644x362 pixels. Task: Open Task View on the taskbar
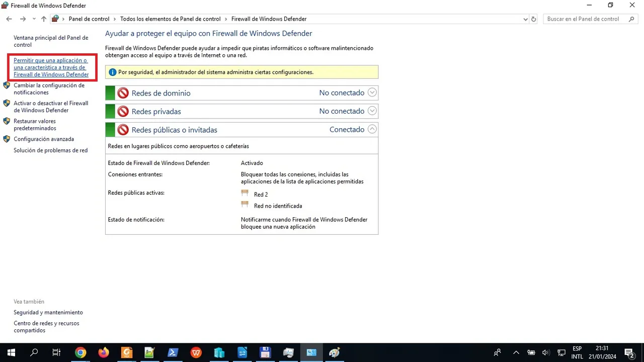[x=57, y=352]
